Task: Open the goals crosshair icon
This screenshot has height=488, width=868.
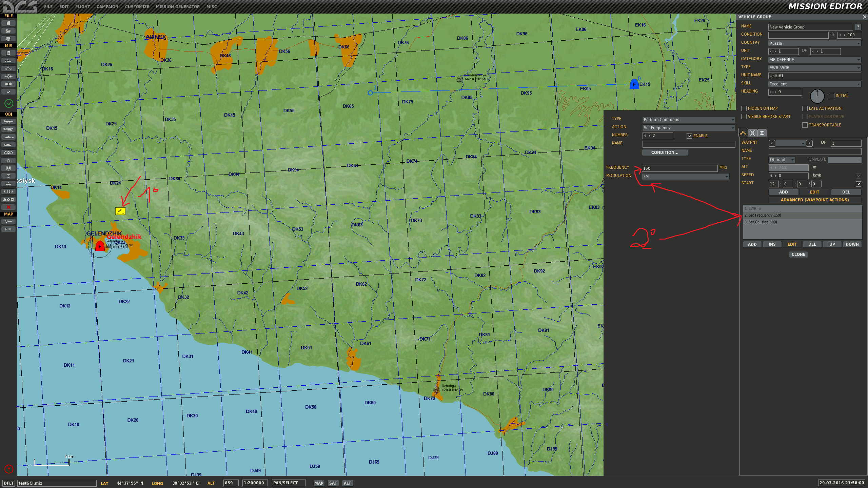Action: pos(8,76)
